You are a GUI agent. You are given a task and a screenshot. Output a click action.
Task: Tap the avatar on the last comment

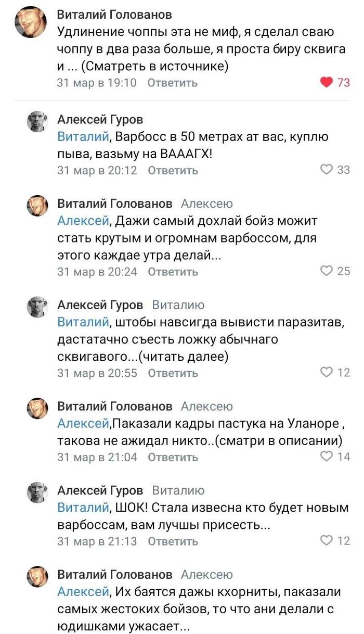click(37, 577)
